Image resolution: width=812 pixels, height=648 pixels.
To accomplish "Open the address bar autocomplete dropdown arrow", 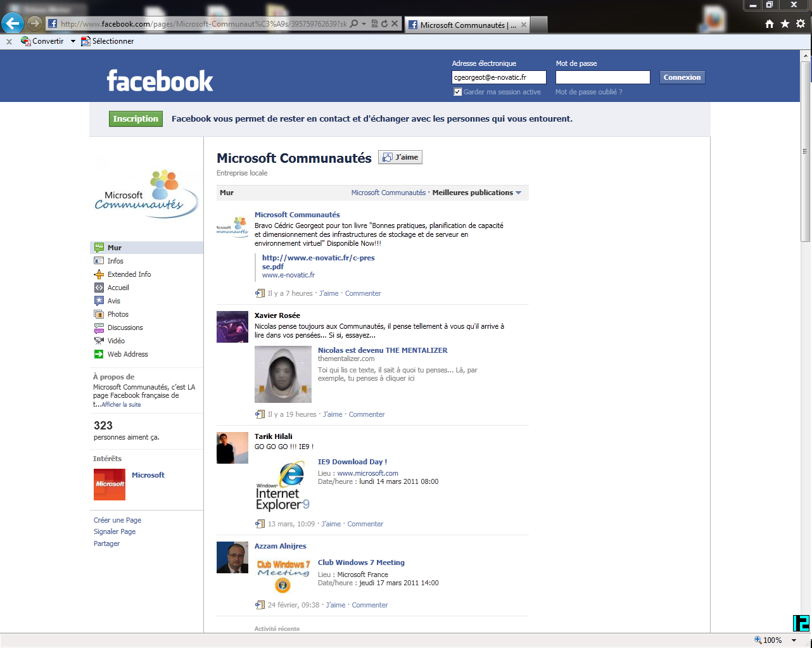I will [364, 24].
